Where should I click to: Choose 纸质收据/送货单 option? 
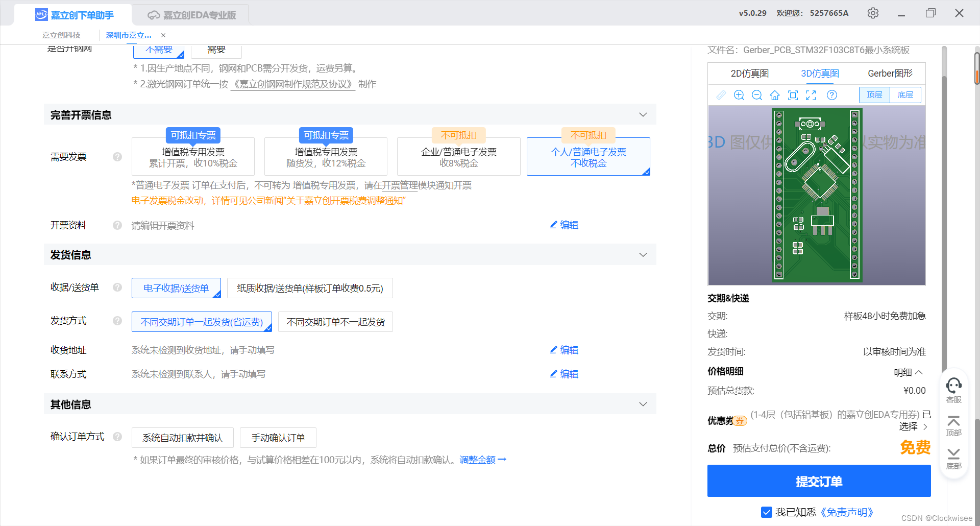tap(310, 288)
